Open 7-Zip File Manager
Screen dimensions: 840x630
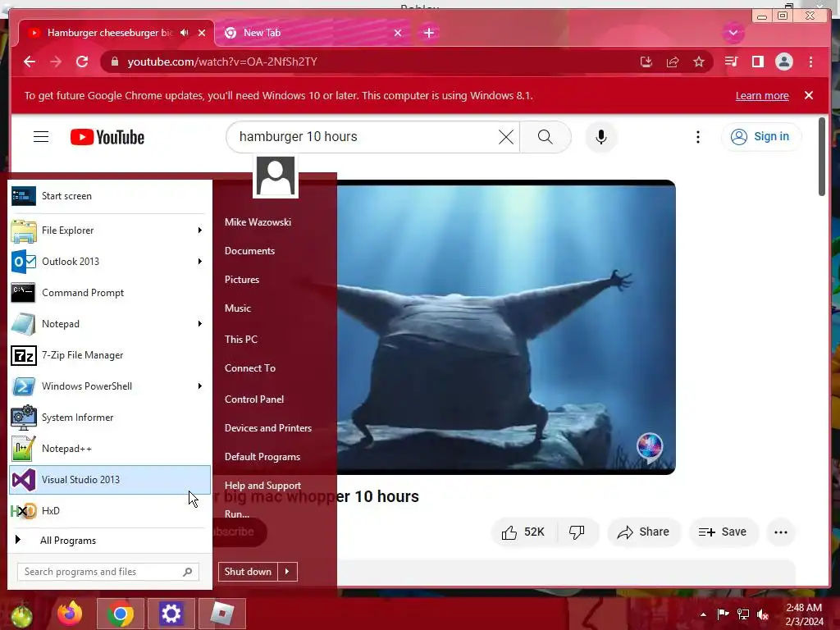click(109, 355)
